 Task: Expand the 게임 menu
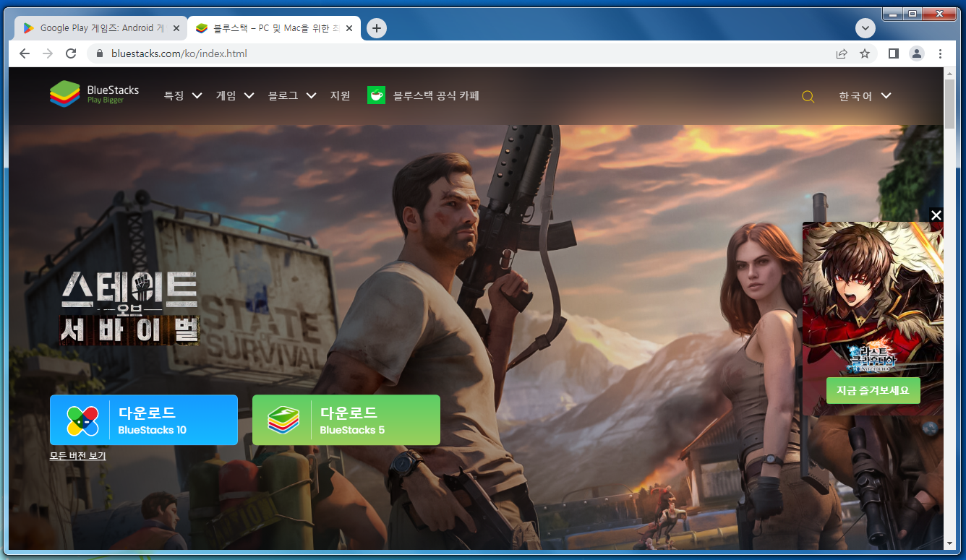click(235, 95)
